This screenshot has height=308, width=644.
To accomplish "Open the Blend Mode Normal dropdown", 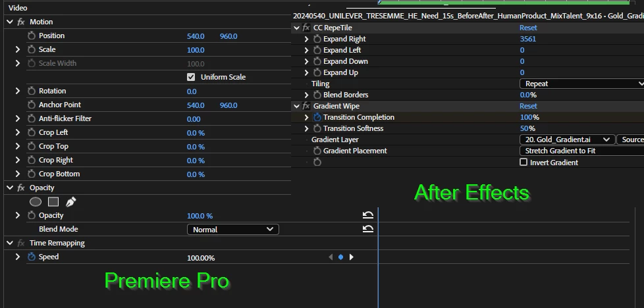I will pos(233,230).
